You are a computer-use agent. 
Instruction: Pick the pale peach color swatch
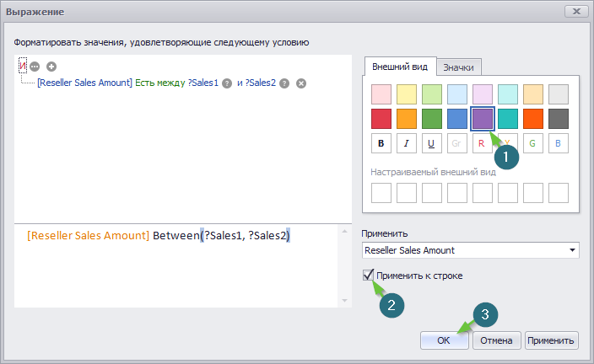(x=533, y=94)
